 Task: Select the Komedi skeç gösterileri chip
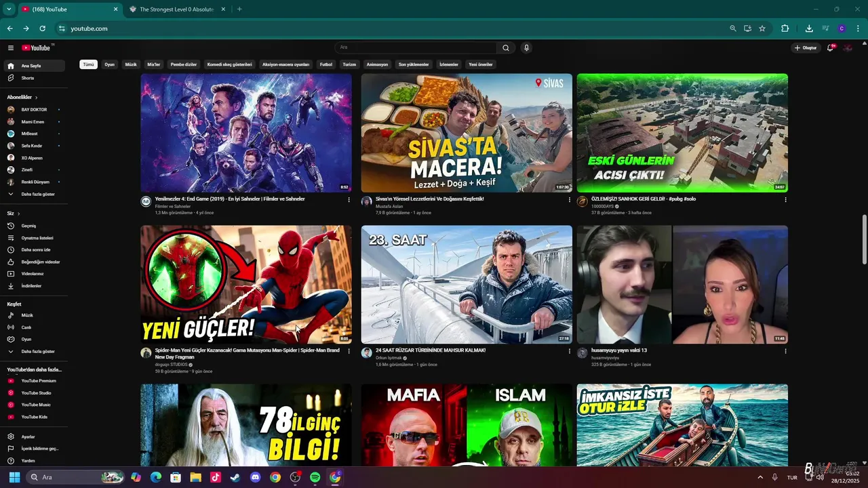(229, 64)
